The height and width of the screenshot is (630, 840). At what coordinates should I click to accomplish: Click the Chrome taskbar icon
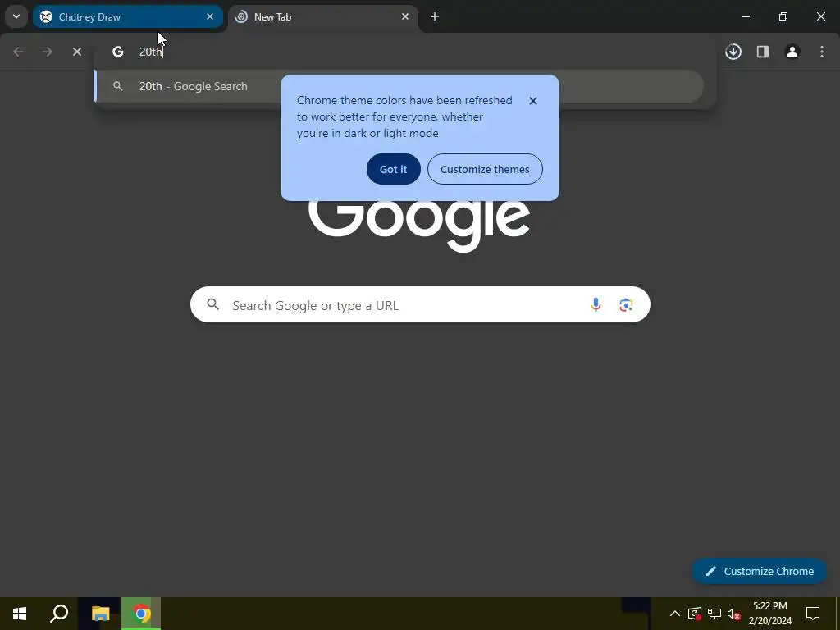[x=141, y=614]
